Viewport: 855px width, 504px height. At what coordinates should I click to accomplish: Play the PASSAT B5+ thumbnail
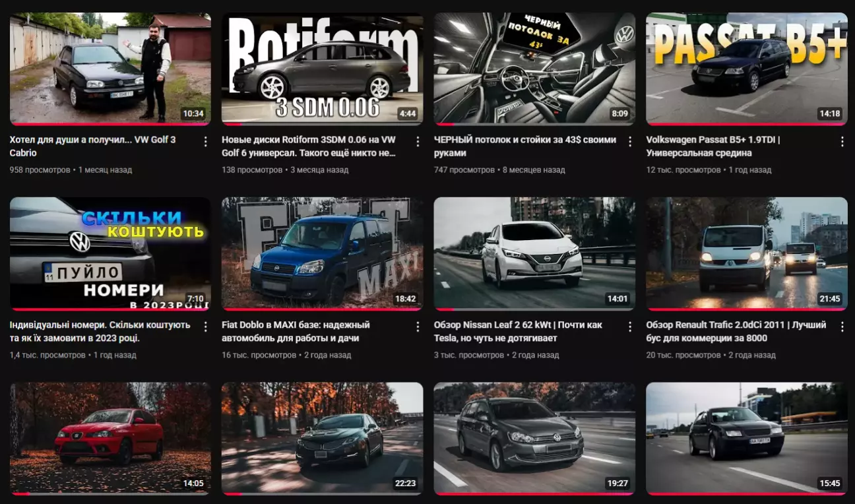click(747, 69)
